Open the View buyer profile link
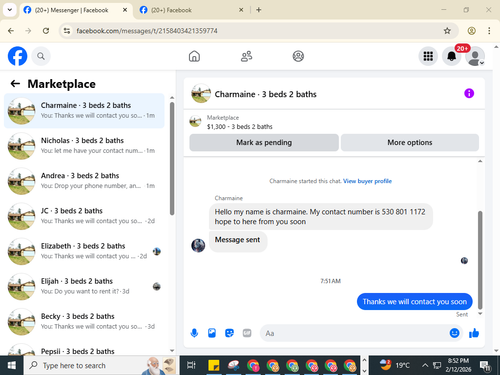The width and height of the screenshot is (500, 375). tap(367, 181)
